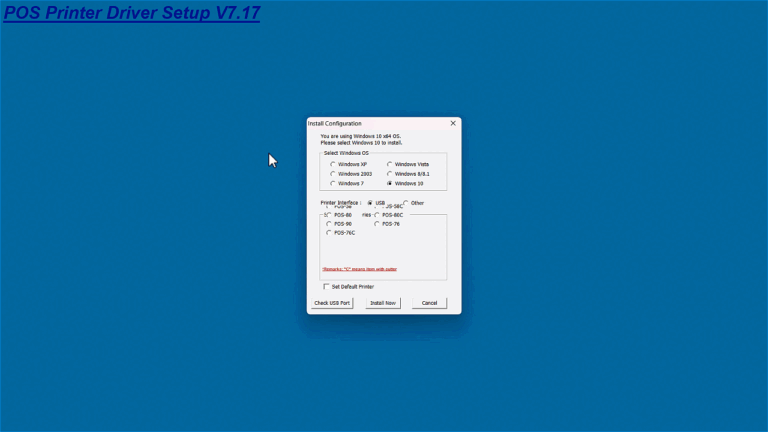Choose the POS-76 printer model
Image resolution: width=768 pixels, height=432 pixels.
[x=377, y=224]
